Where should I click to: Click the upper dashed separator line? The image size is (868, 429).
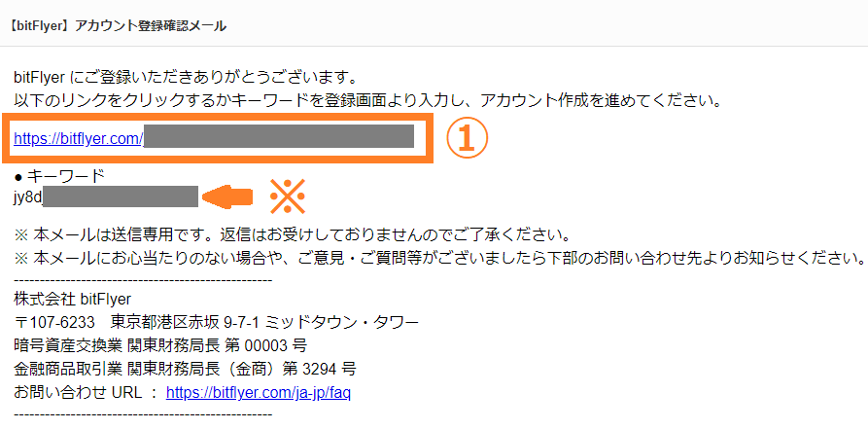(x=143, y=280)
